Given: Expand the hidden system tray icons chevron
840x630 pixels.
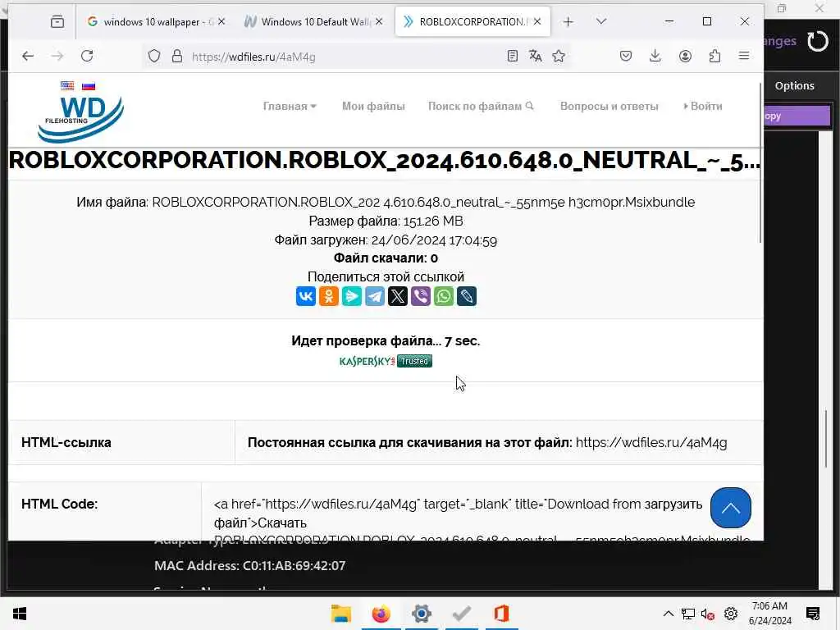Looking at the screenshot, I should point(668,614).
